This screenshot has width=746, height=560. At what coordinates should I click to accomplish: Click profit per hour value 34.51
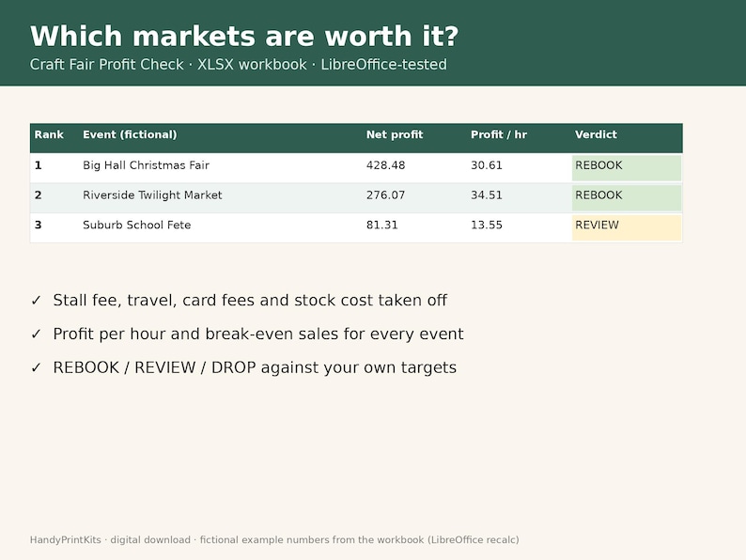(487, 195)
